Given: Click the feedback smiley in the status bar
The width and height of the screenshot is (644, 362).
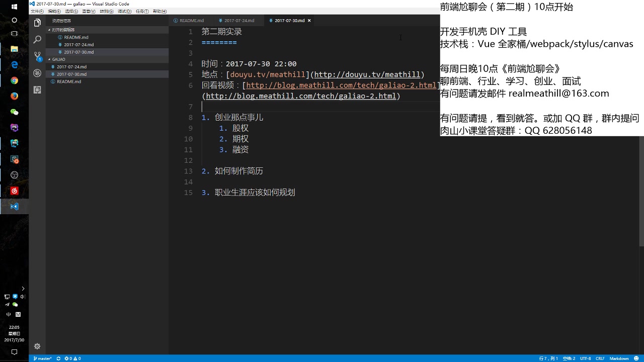Looking at the screenshot, I should tap(636, 358).
